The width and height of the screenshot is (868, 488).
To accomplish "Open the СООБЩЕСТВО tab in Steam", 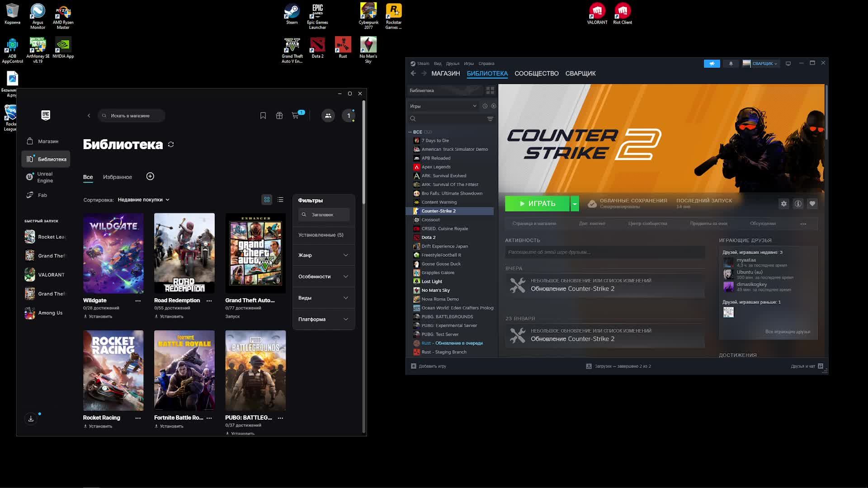I will click(536, 74).
